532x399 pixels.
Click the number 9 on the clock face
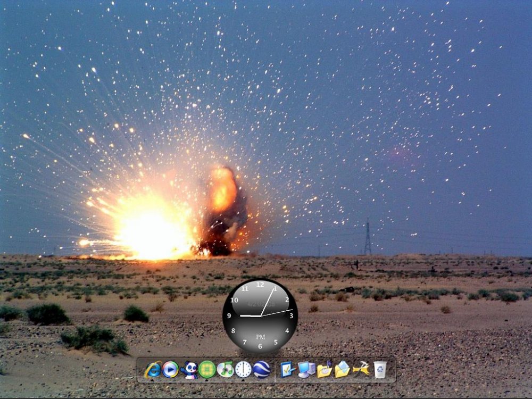229,316
